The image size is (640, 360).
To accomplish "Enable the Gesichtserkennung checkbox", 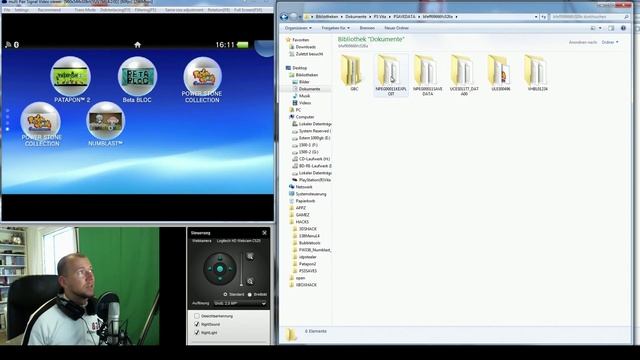I will (x=197, y=316).
